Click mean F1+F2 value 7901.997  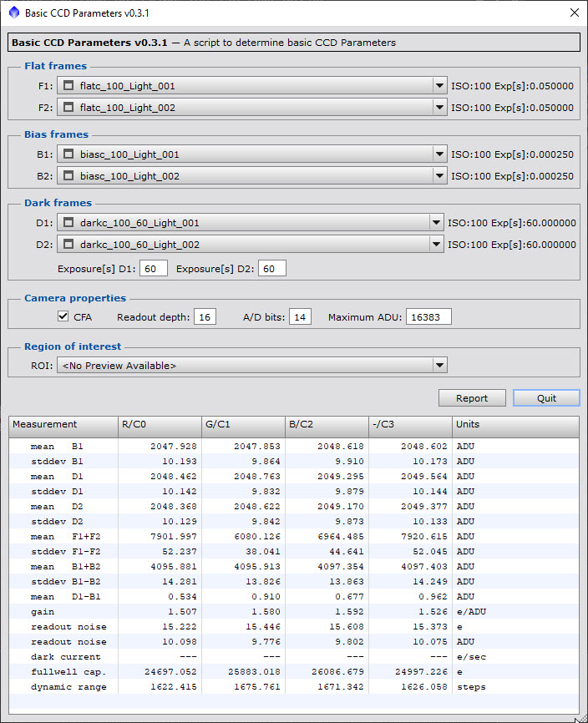click(x=174, y=536)
